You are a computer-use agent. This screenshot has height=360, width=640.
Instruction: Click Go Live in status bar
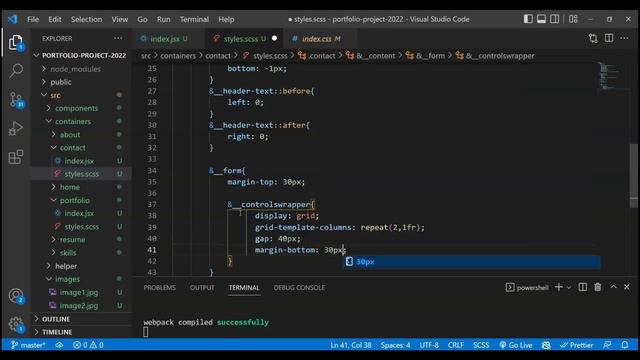click(516, 345)
